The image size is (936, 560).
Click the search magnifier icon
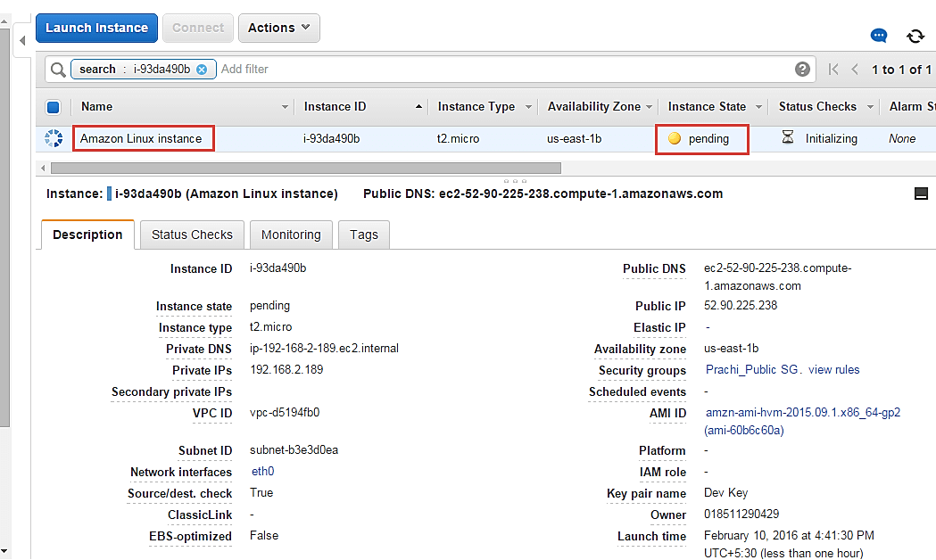tap(58, 70)
